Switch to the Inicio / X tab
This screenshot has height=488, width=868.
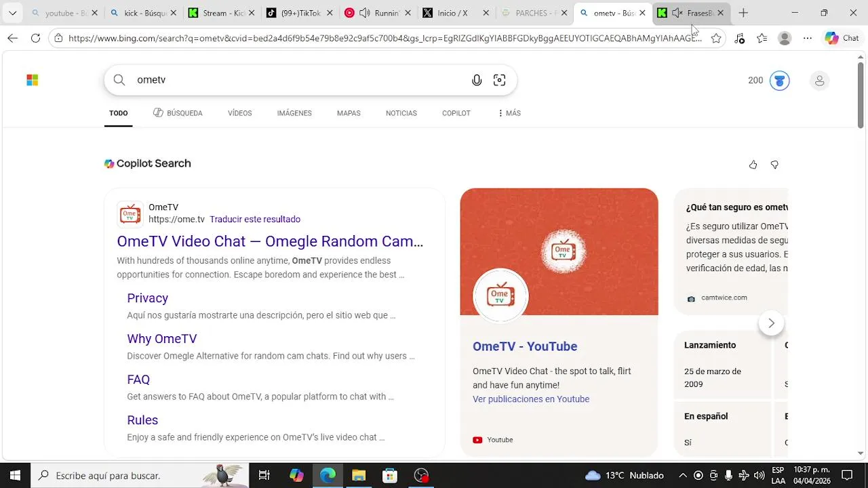click(x=457, y=13)
